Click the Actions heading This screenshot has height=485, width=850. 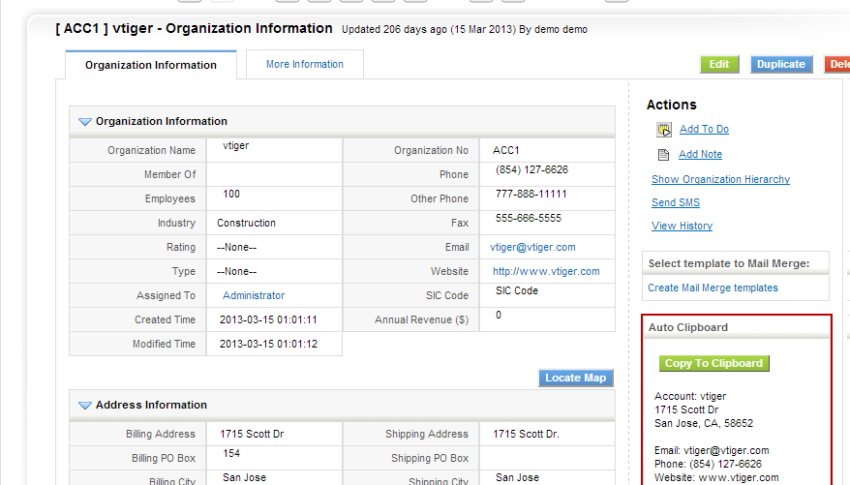tap(671, 105)
